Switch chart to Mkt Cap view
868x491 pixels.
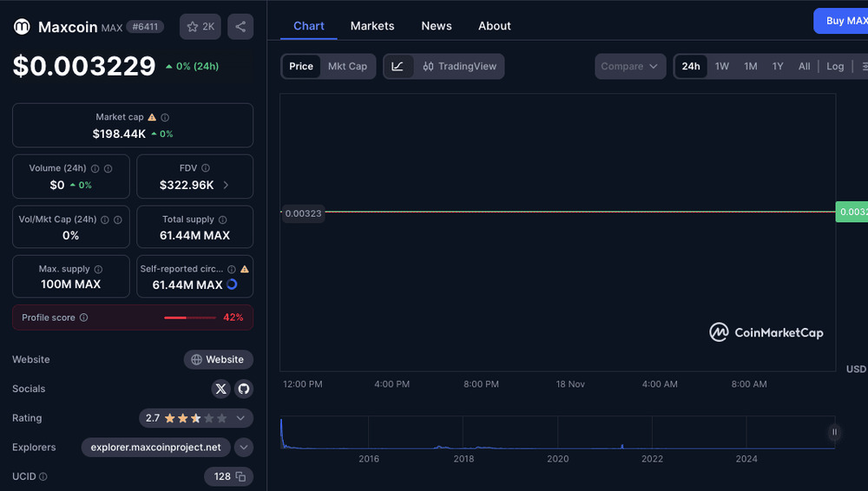pos(347,67)
